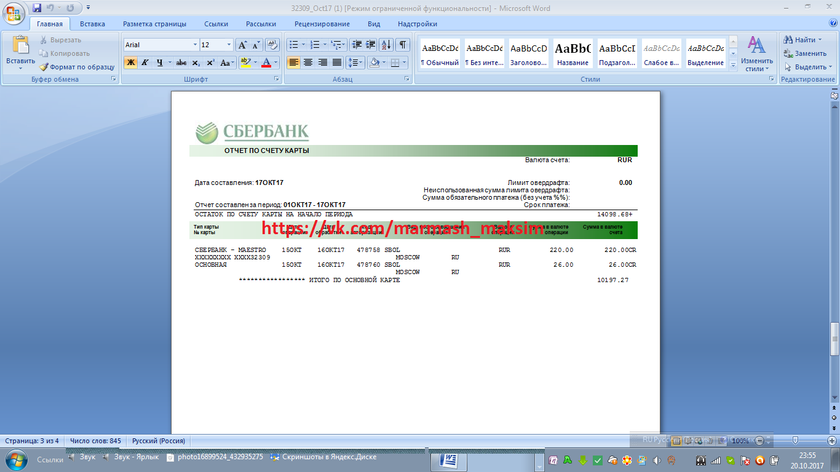Click the zoom slider handle
Screen dimensions: 840x472
tap(796, 440)
